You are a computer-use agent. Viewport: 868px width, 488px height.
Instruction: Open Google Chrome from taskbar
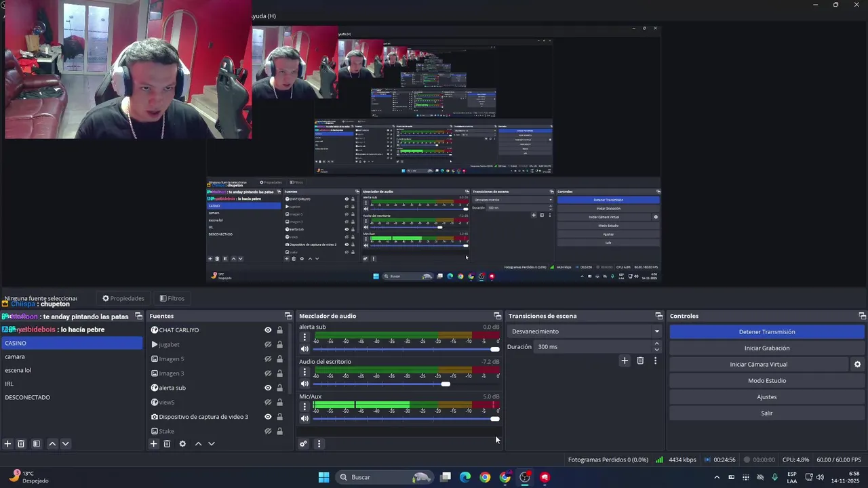tap(485, 477)
